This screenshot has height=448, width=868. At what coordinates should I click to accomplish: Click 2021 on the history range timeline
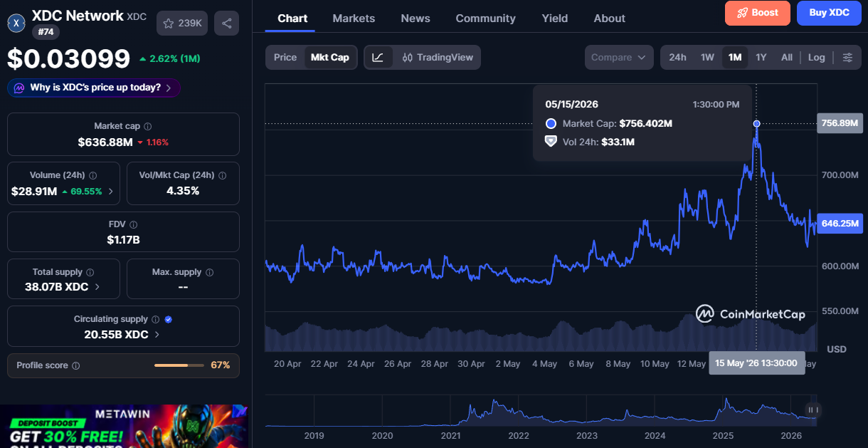pos(450,435)
